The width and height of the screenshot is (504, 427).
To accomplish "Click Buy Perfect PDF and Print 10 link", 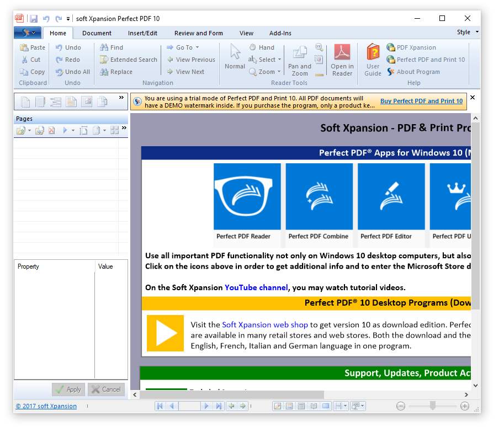I will click(421, 101).
